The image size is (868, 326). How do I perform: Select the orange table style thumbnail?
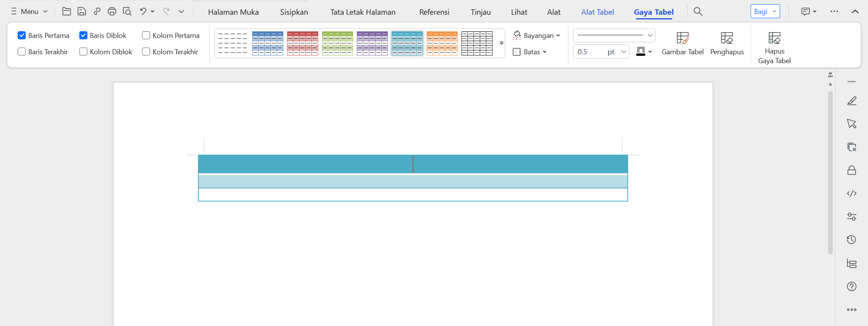pos(442,43)
